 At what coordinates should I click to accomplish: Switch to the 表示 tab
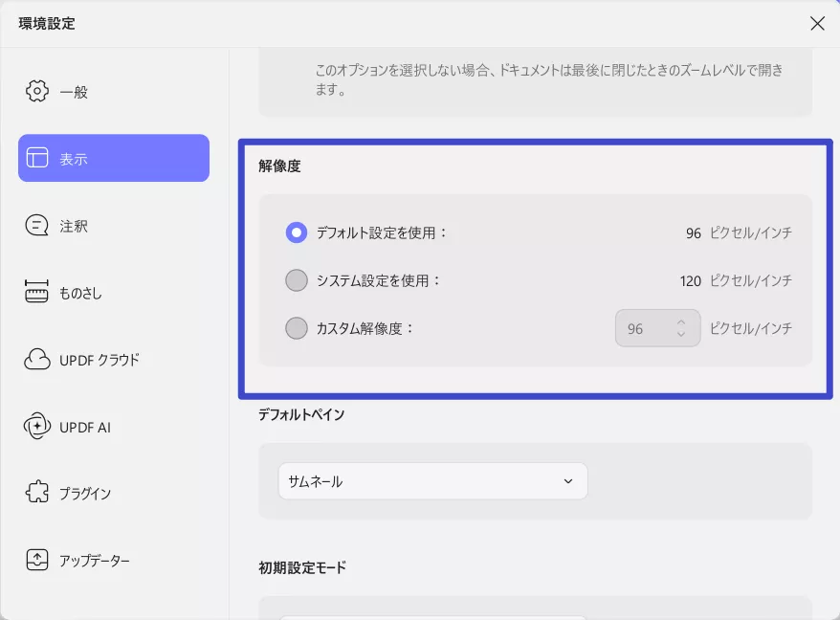(x=113, y=158)
